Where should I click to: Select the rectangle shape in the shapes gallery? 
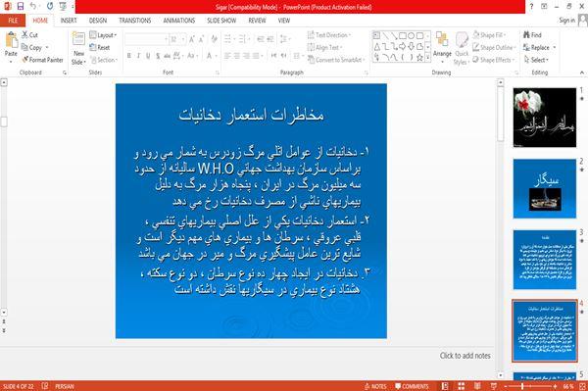[x=403, y=36]
